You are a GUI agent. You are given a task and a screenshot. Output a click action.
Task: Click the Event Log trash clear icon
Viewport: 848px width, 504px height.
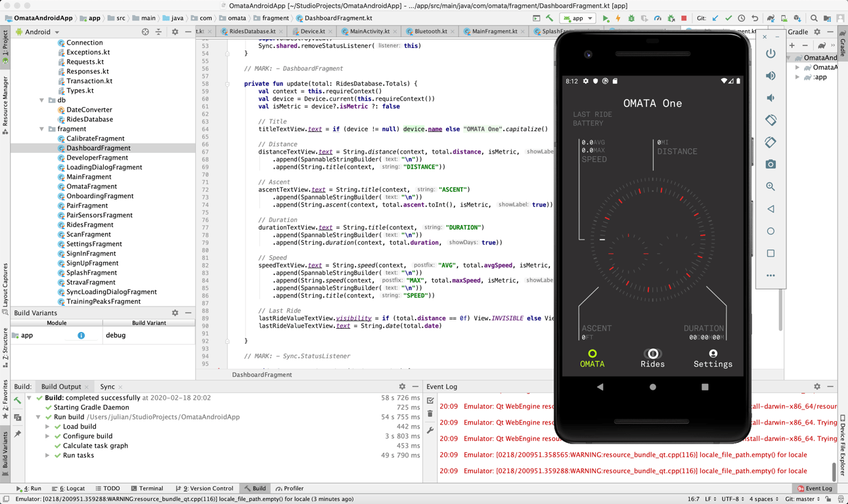coord(430,414)
